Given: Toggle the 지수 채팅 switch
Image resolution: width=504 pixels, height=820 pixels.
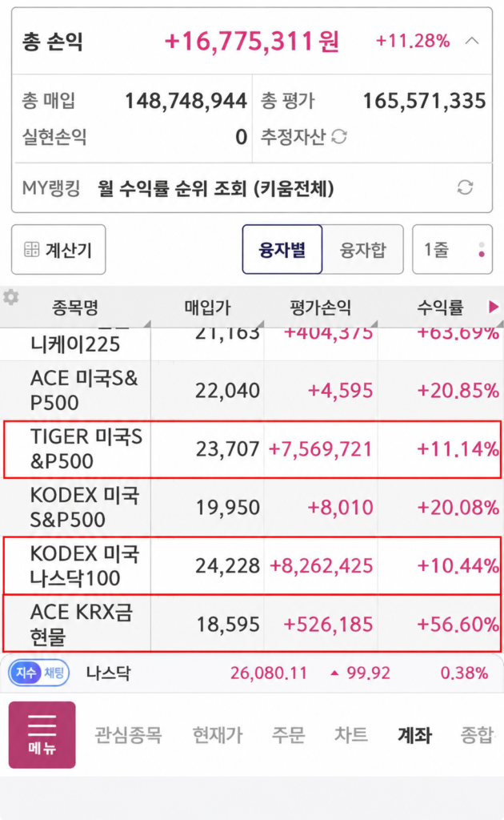Looking at the screenshot, I should click(39, 673).
